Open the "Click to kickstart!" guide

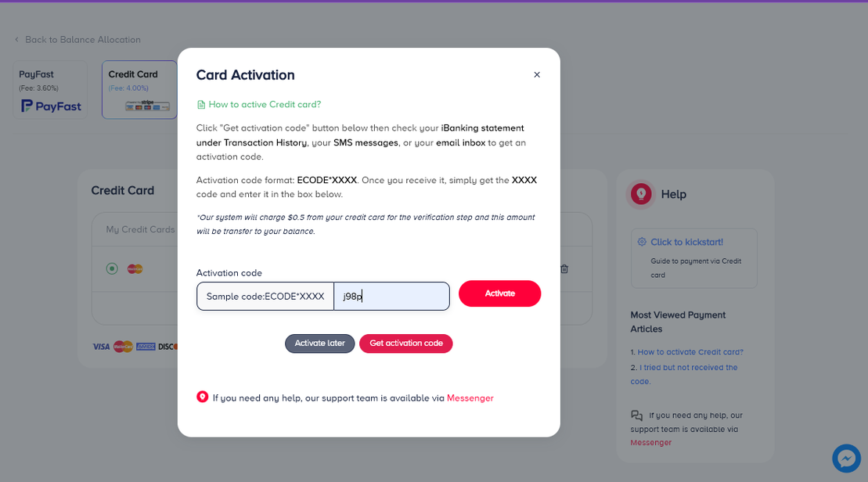[x=686, y=243]
